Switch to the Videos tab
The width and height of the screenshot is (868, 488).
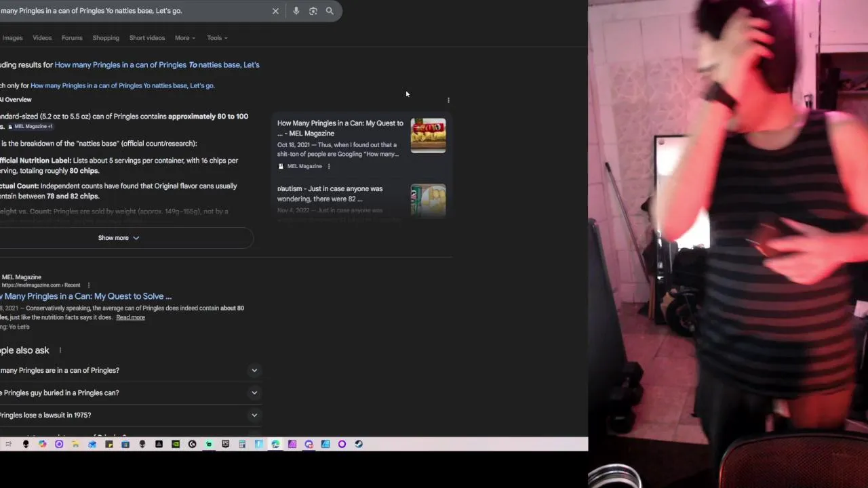point(42,38)
